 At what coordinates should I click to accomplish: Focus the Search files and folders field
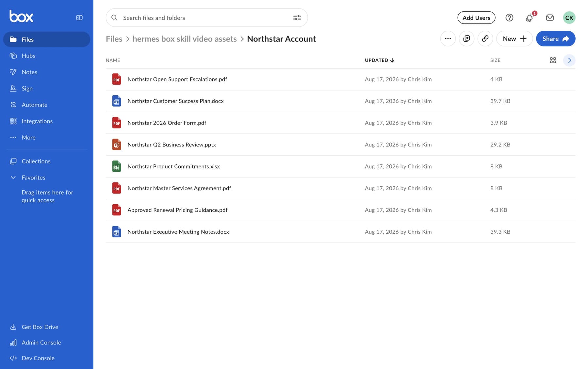(x=206, y=18)
